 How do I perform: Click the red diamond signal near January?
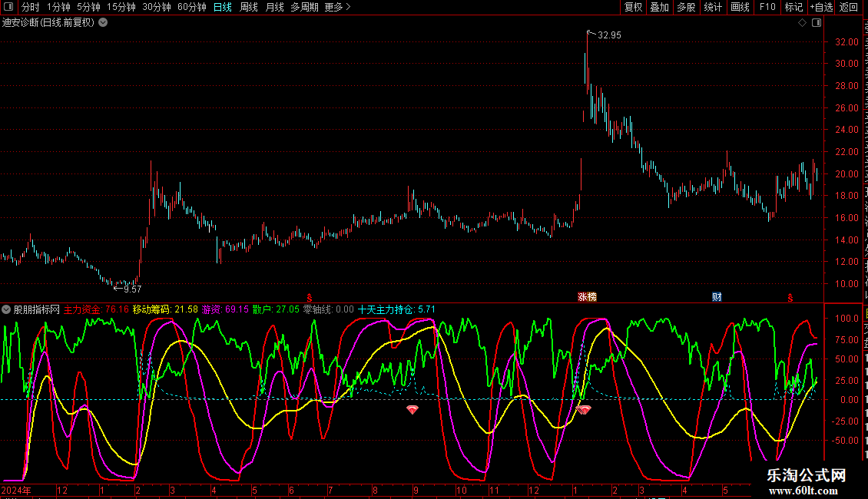584,410
